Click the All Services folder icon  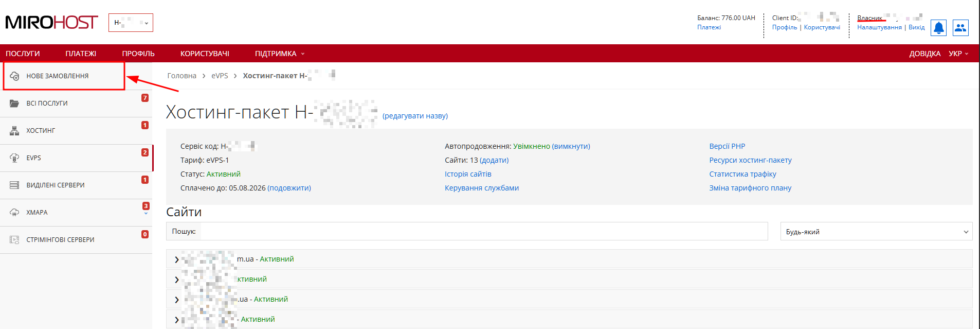click(14, 103)
